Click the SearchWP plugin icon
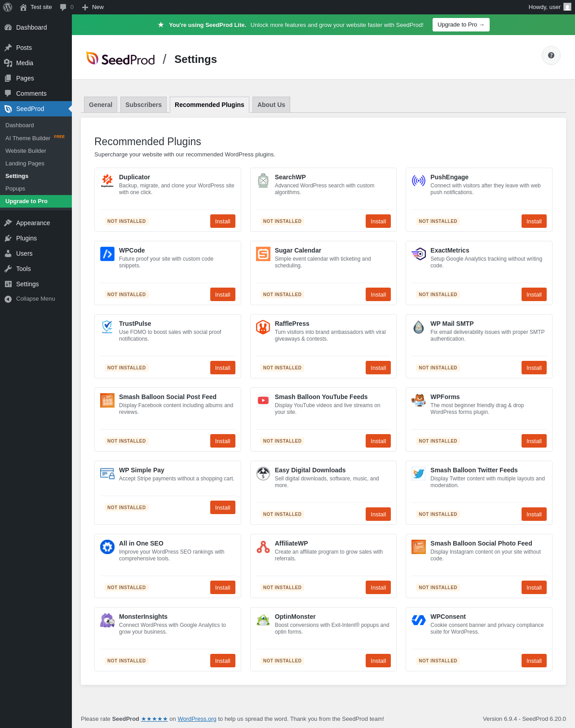The image size is (575, 728). (263, 181)
